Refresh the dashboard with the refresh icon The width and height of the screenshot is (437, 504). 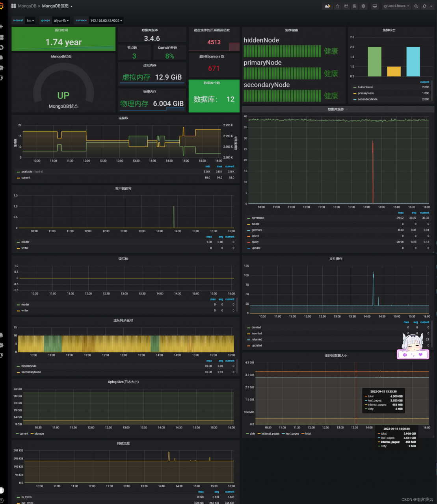coord(424,6)
